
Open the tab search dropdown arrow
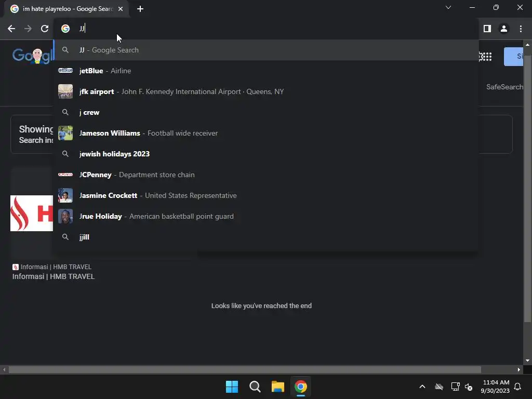point(448,7)
